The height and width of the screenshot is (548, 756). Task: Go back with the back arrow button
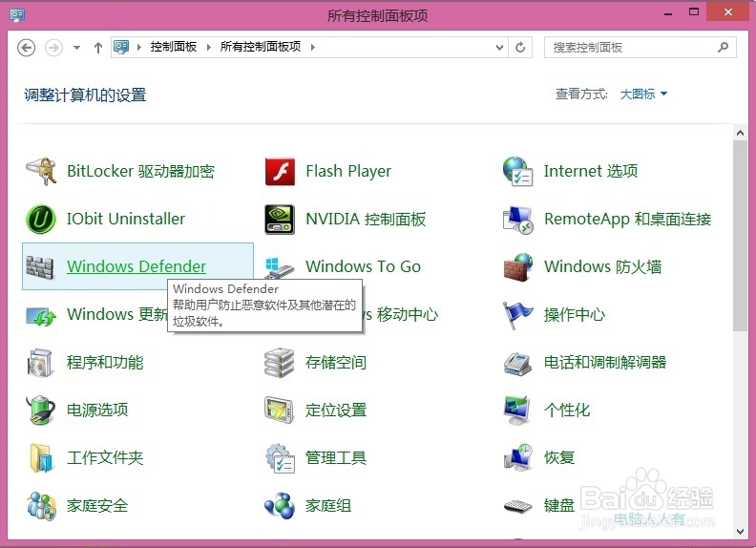point(26,48)
